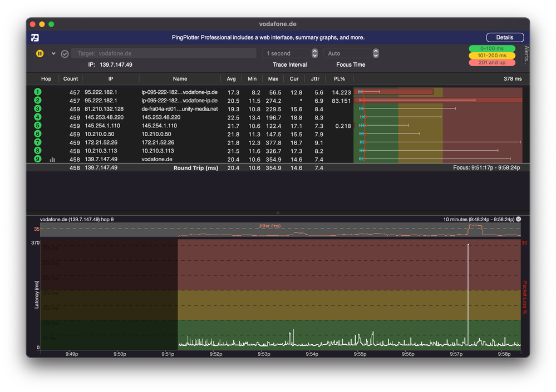Click the PingPlotter logo icon
556x392 pixels.
[35, 38]
